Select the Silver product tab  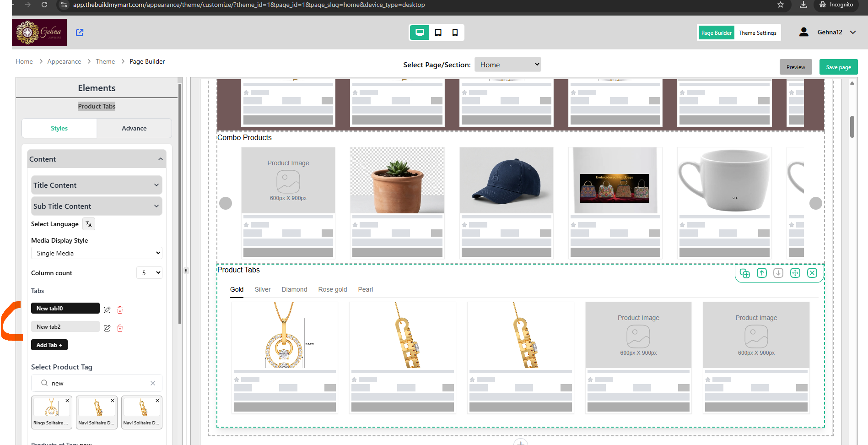[263, 289]
